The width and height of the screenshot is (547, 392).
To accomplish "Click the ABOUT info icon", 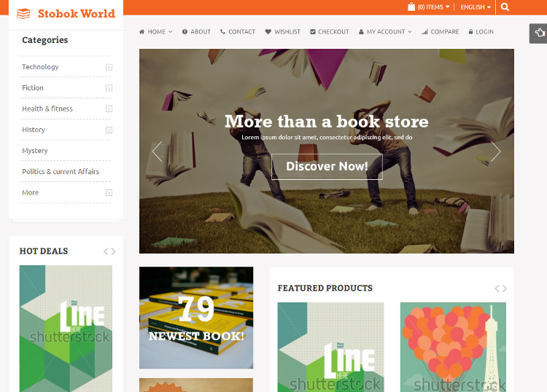I will (x=185, y=32).
